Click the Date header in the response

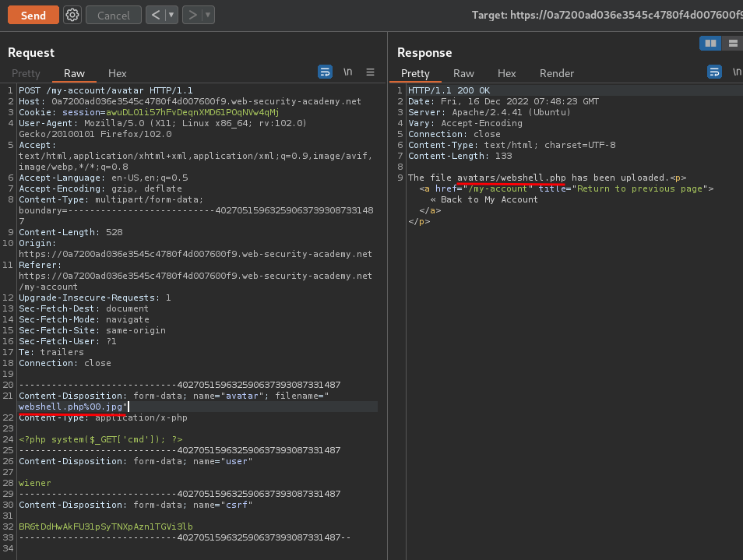tap(503, 101)
